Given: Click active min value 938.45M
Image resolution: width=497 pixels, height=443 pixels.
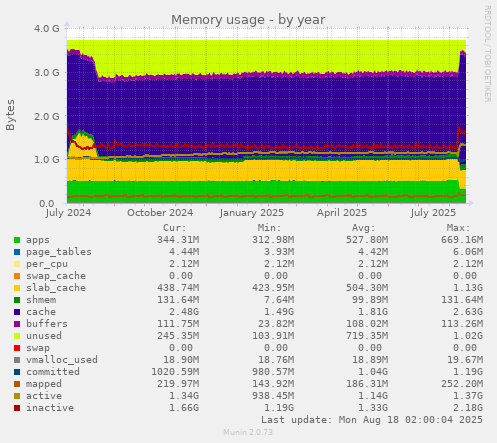Looking at the screenshot, I should [273, 396].
